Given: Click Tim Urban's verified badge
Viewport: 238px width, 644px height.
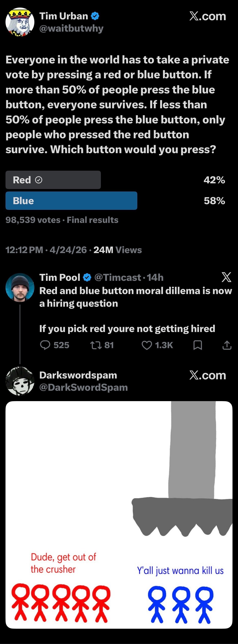Looking at the screenshot, I should (95, 16).
